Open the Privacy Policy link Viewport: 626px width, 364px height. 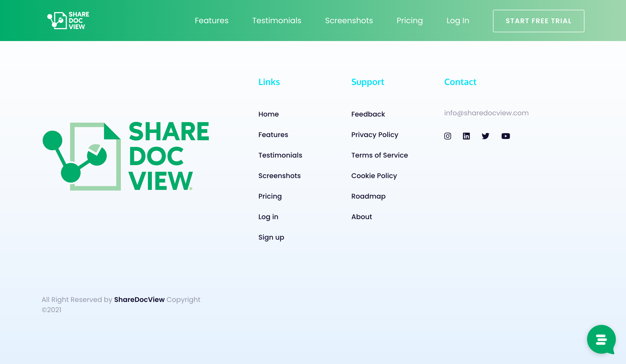click(x=375, y=135)
